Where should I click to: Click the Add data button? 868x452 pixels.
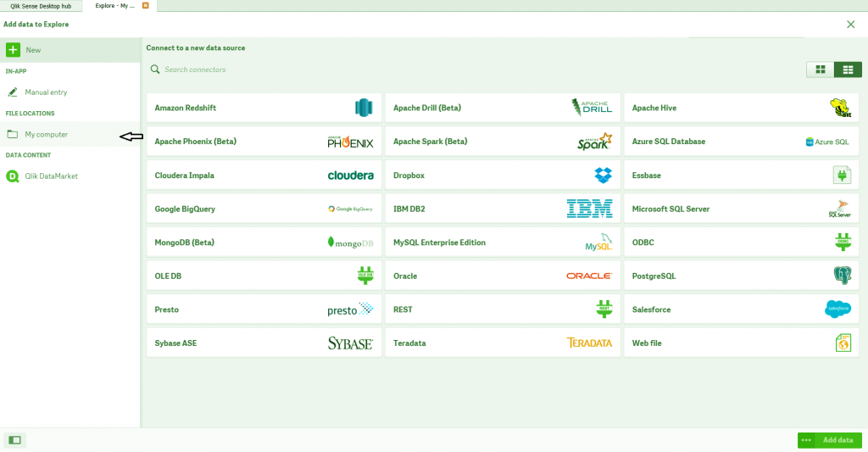[x=837, y=440]
